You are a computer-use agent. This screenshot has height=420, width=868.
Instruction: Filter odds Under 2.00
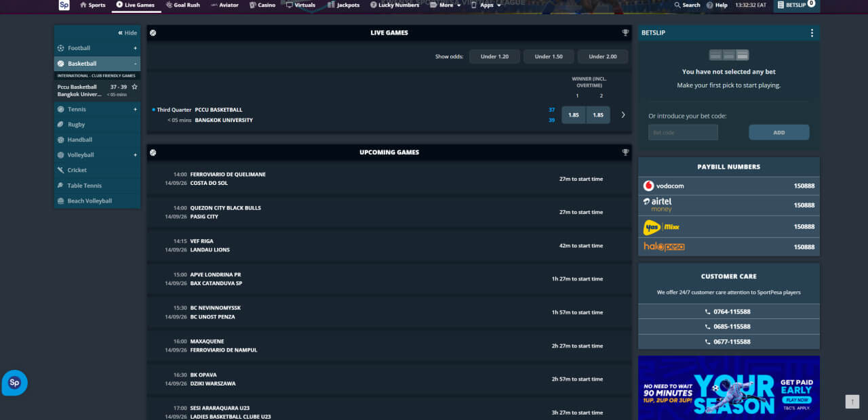(603, 57)
